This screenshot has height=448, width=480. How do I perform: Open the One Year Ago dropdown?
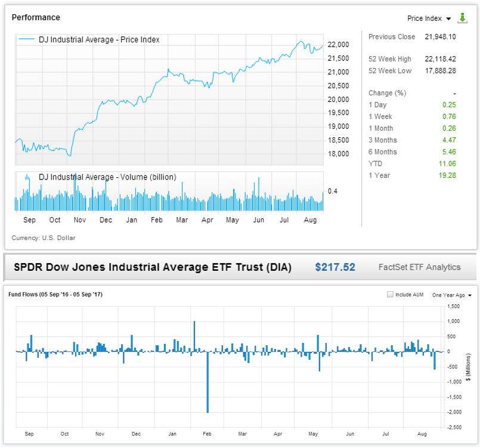(x=452, y=295)
